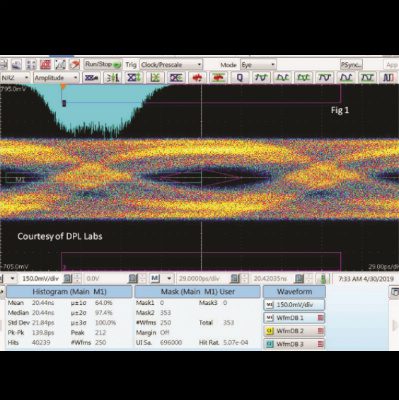Click the PSync button

(351, 65)
